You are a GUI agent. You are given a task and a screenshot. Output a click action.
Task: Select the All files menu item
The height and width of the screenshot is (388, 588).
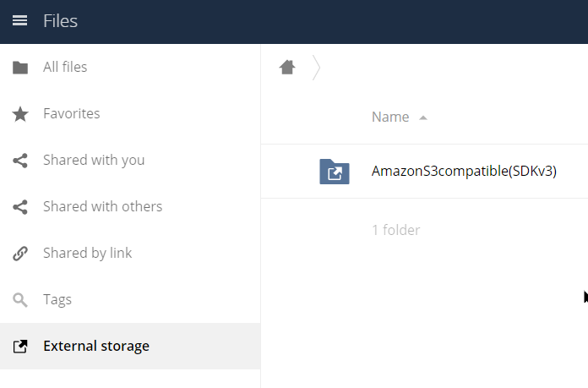pos(130,68)
